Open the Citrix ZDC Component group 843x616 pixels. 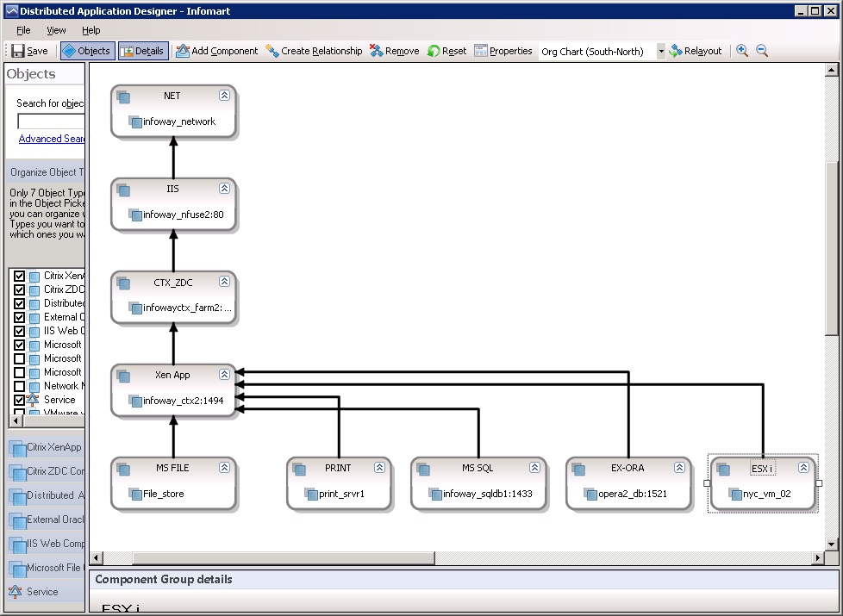47,471
